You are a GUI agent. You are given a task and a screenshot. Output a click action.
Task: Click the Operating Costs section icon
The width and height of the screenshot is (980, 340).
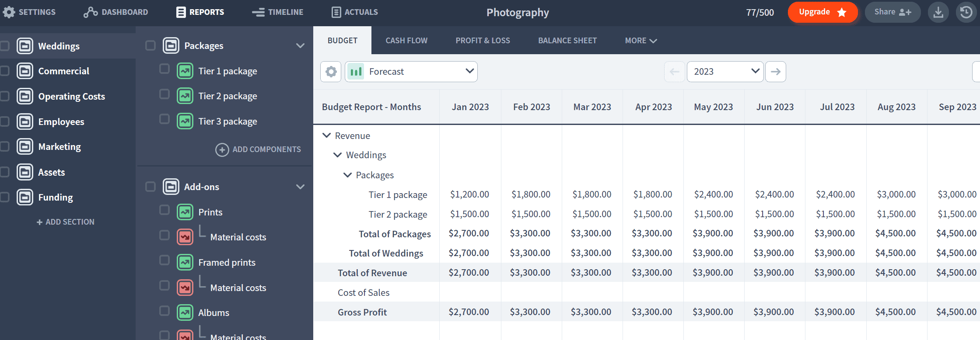pos(25,96)
